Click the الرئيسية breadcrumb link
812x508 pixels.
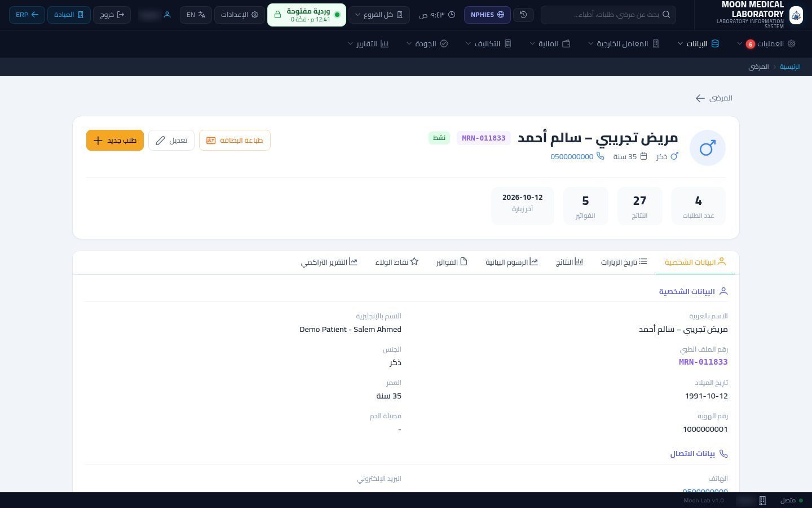(790, 67)
